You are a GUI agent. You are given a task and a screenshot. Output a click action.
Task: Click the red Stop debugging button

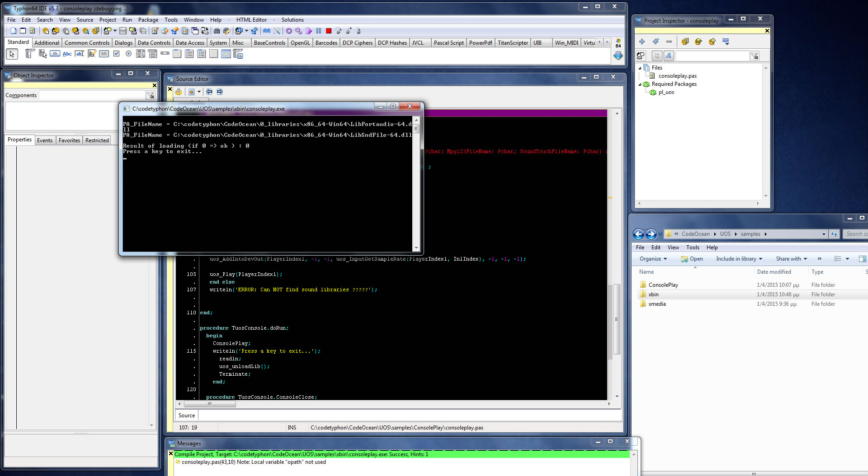pyautogui.click(x=329, y=31)
